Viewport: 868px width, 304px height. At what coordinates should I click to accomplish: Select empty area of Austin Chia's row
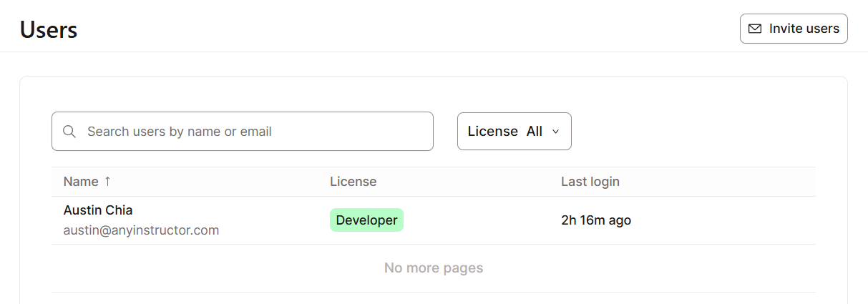click(723, 220)
